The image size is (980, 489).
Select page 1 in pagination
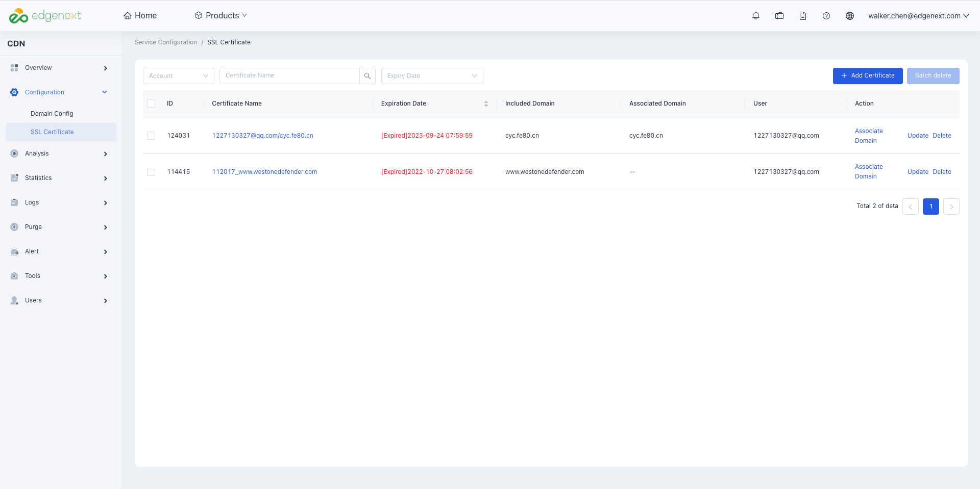click(x=931, y=207)
